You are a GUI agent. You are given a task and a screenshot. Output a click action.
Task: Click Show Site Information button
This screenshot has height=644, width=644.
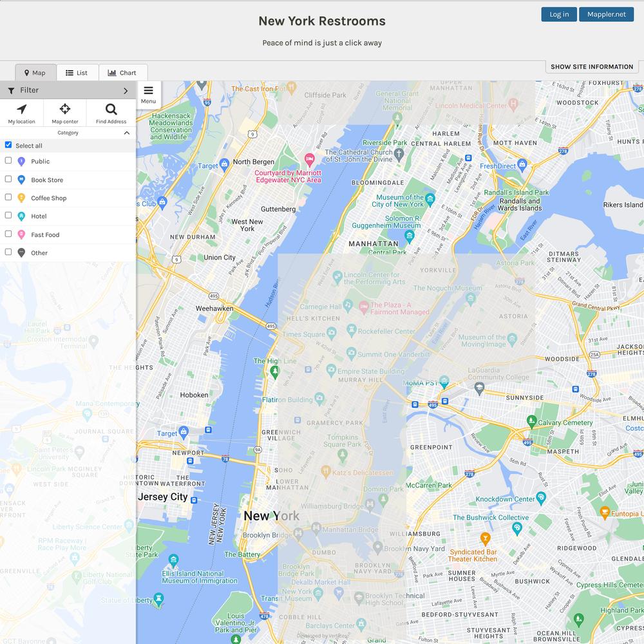coord(592,66)
